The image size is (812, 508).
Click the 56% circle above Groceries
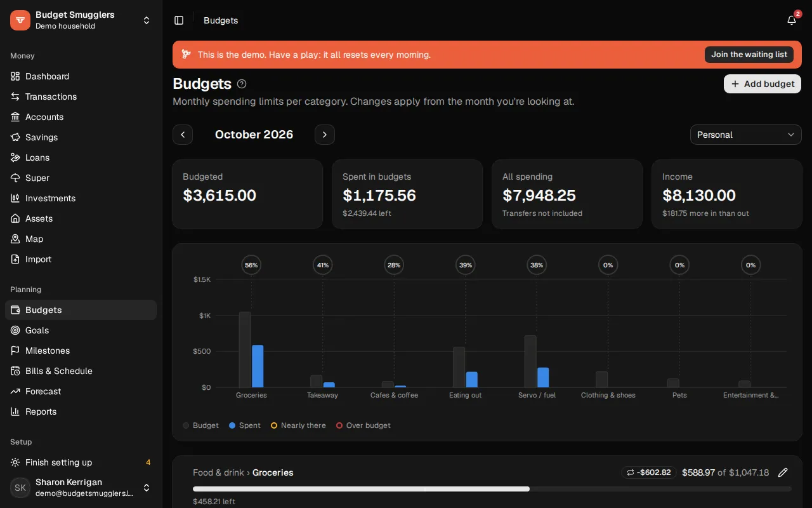point(251,265)
